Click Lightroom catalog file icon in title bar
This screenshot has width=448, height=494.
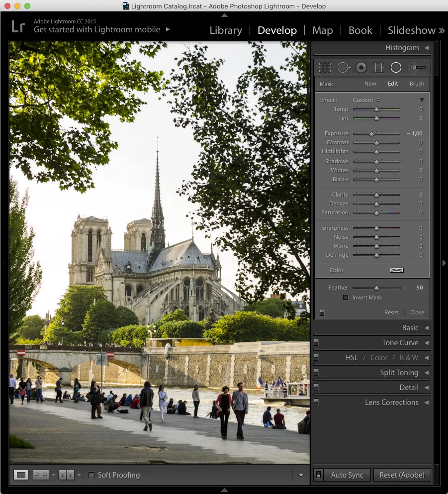pos(126,6)
